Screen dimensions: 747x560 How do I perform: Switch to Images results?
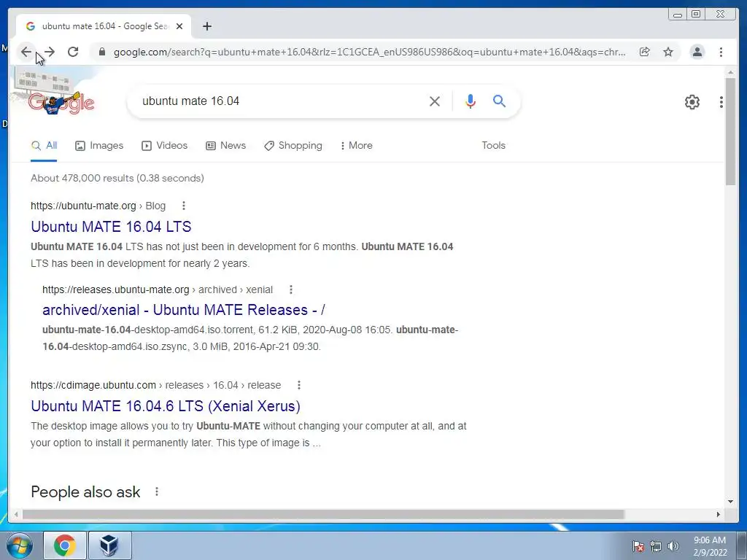click(x=99, y=146)
